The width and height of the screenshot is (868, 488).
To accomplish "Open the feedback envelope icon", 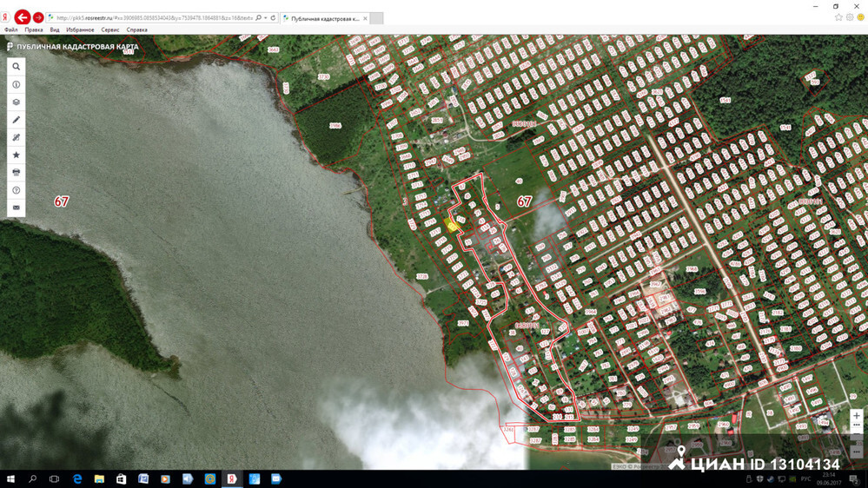I will pos(16,208).
